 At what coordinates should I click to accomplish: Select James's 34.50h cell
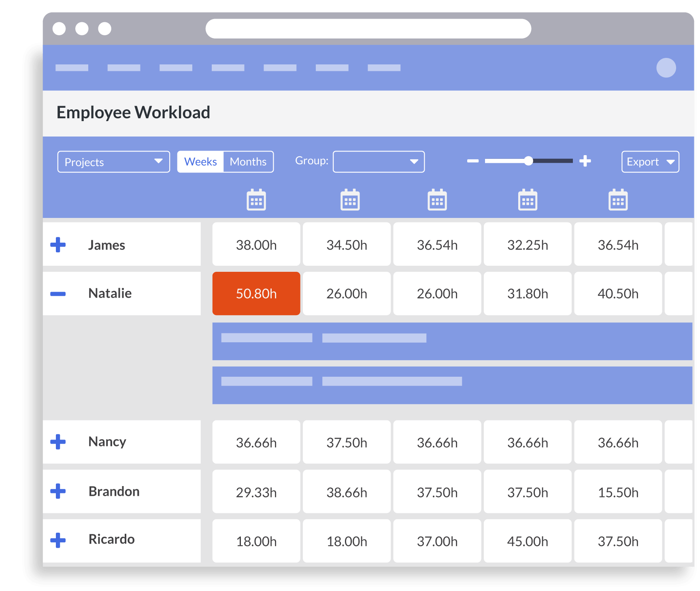click(x=347, y=244)
